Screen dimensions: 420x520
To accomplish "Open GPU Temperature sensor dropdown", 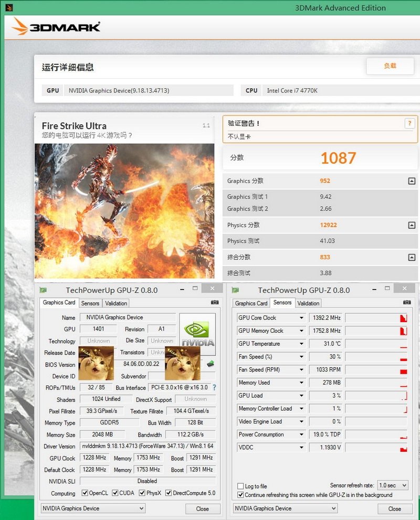I will point(301,344).
